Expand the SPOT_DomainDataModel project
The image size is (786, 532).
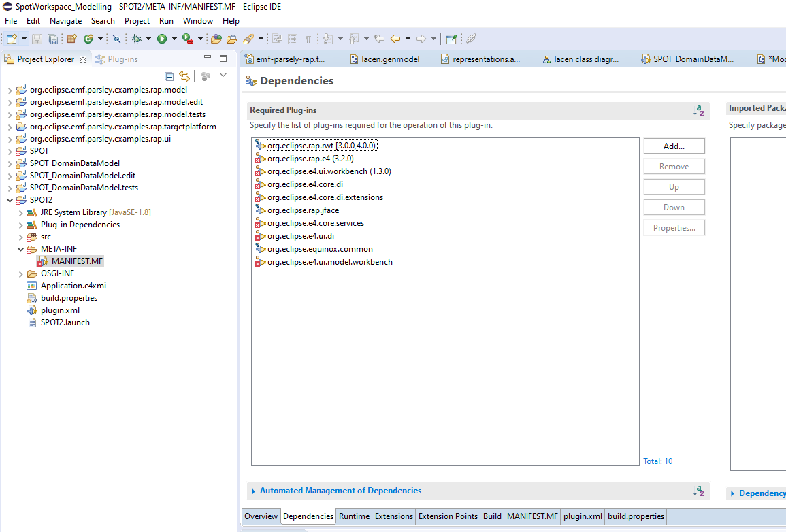click(10, 163)
